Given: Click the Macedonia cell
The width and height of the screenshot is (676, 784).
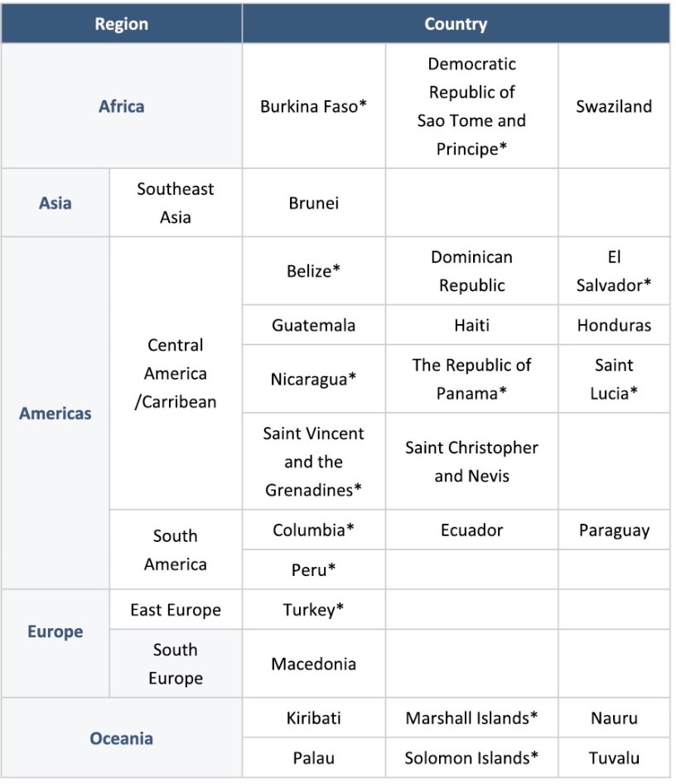Looking at the screenshot, I should click(313, 664).
